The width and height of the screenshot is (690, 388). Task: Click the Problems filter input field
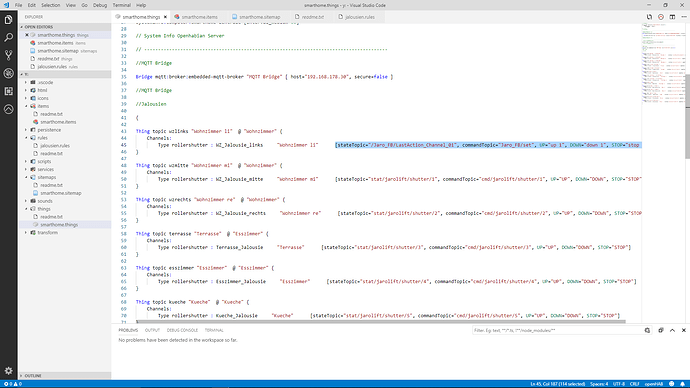[558, 330]
